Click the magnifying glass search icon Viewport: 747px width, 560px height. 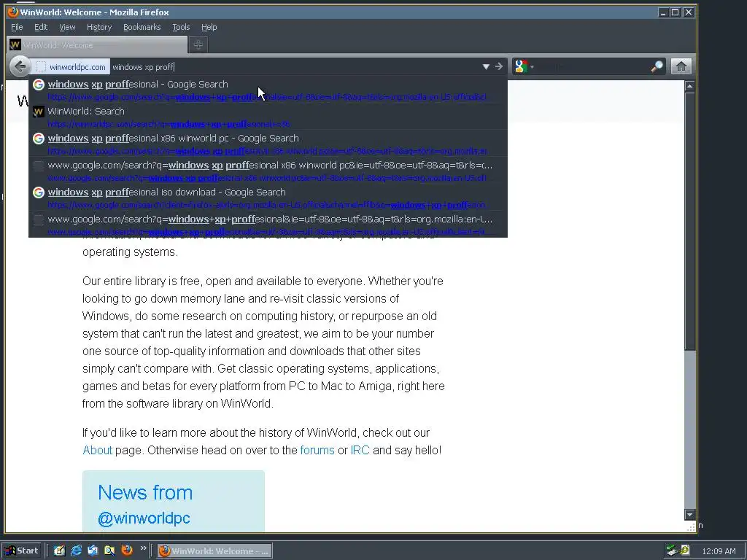(657, 66)
